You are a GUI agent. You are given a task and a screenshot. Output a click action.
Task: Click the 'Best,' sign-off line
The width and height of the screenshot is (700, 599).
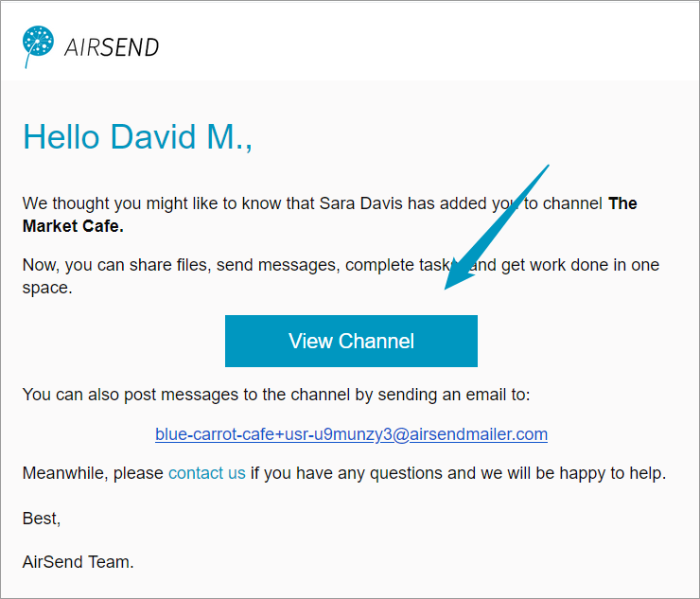pos(42,519)
